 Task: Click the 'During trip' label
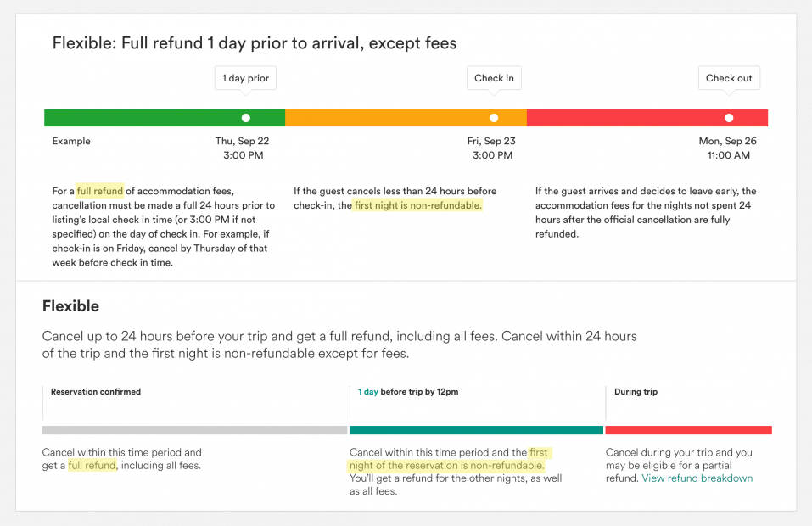pyautogui.click(x=636, y=392)
